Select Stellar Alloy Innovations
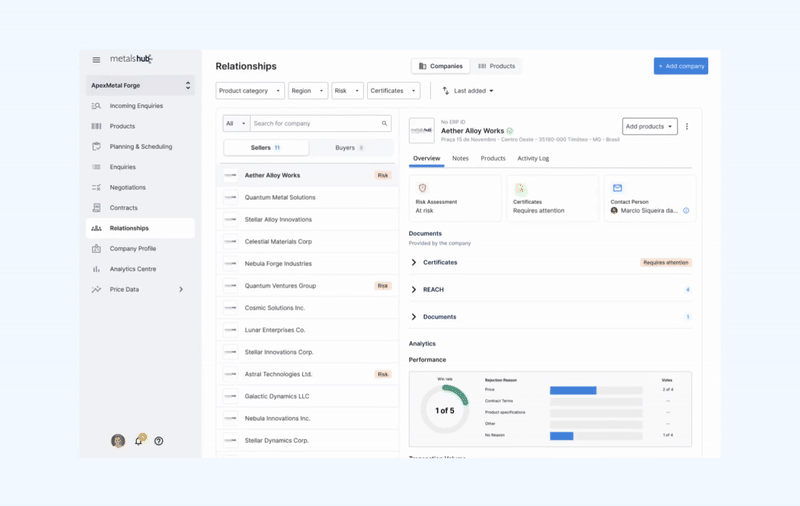 point(308,219)
